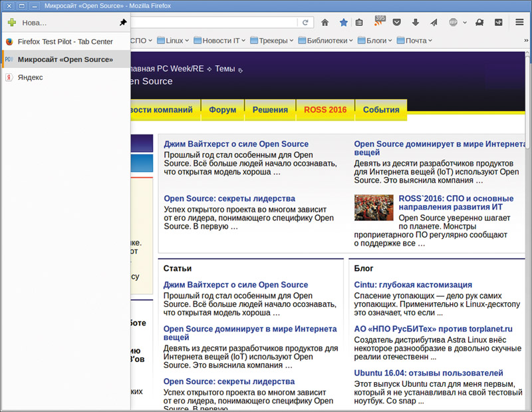Screen dimensions: 532x412
Task: Open 'Cintu: глубокая кастомизация' blog link
Action: click(x=413, y=285)
